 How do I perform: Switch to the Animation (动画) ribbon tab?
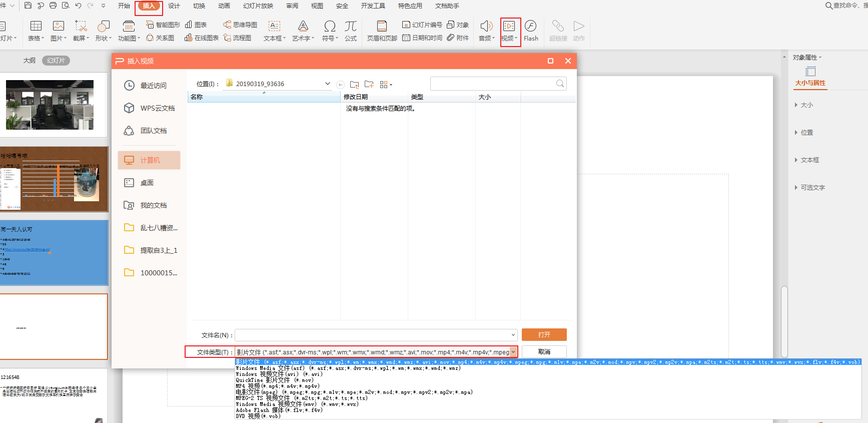pyautogui.click(x=224, y=6)
